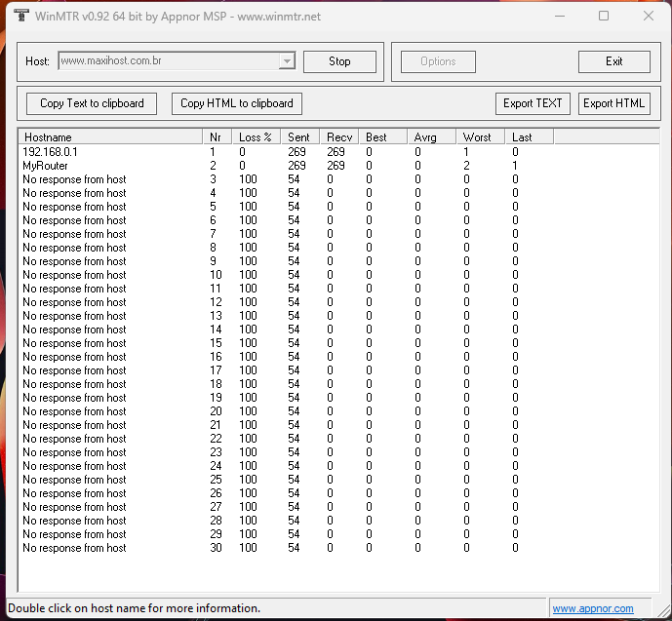Export results as HTML
The height and width of the screenshot is (621, 672).
(x=613, y=103)
